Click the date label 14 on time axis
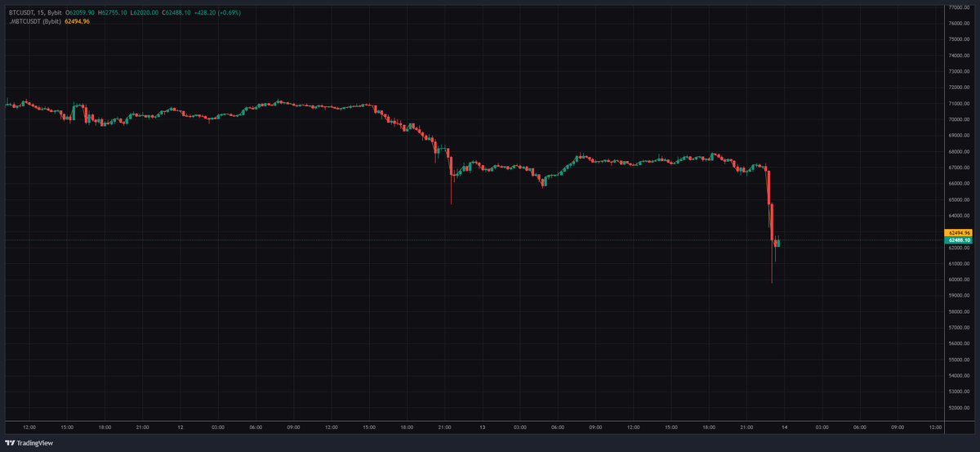This screenshot has width=980, height=452. [x=784, y=427]
